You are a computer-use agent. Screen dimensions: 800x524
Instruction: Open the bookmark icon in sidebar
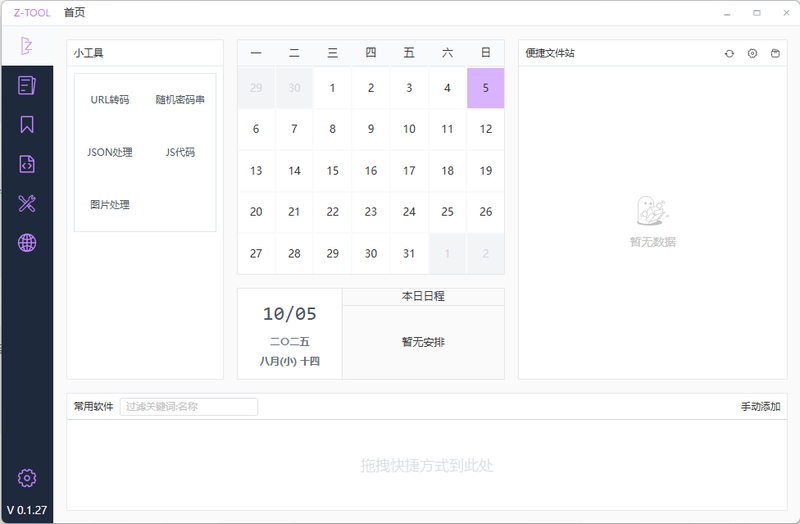coord(27,125)
